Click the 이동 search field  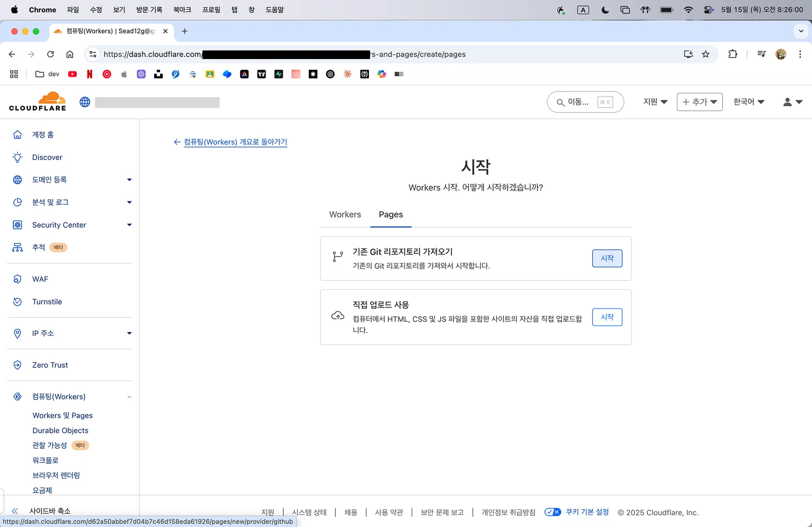point(585,102)
